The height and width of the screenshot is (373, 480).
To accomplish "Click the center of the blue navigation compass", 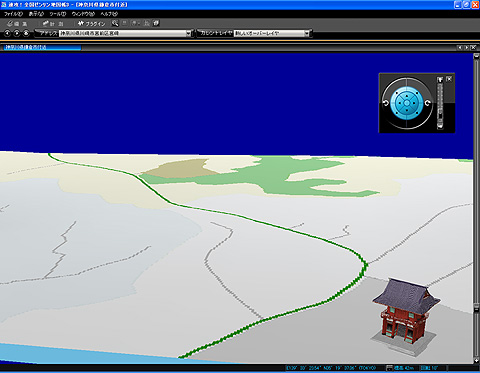I will pos(407,103).
